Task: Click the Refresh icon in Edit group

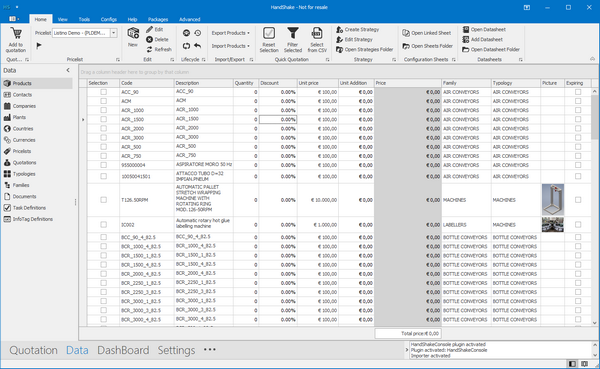Action: pyautogui.click(x=149, y=49)
